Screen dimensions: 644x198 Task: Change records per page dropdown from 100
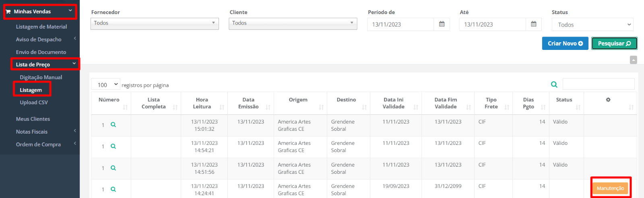point(105,85)
